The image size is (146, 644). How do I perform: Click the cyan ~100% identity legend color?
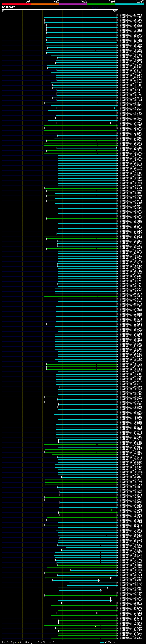click(x=130, y=4)
